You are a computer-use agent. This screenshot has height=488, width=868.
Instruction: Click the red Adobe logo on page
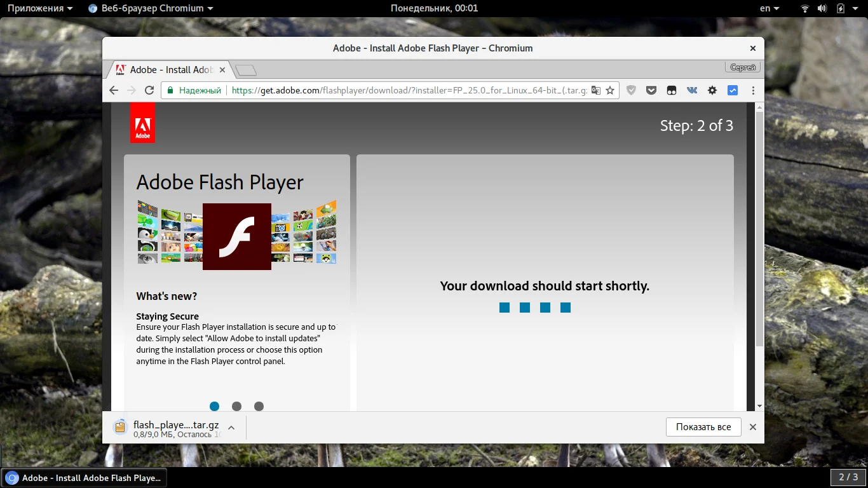142,123
